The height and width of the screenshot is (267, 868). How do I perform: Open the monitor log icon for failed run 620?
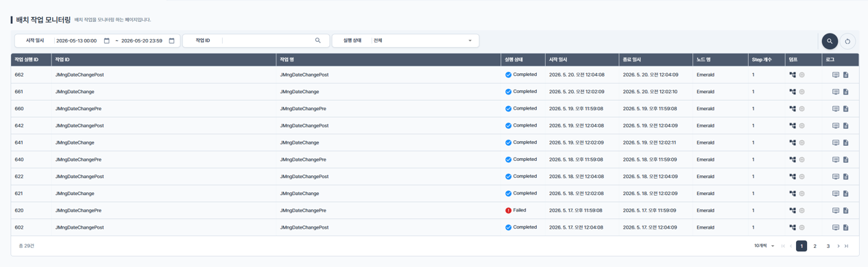click(836, 210)
